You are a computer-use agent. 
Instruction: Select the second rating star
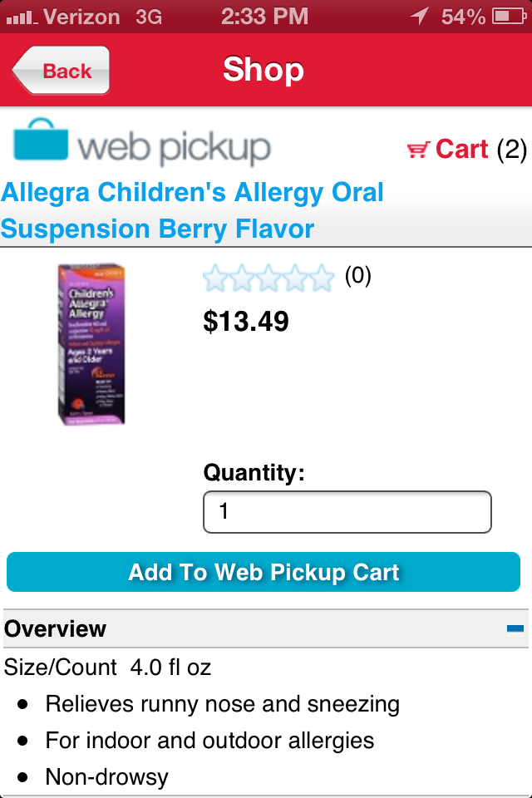tap(242, 278)
